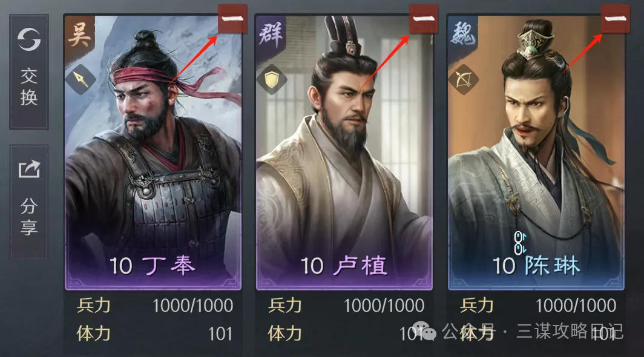The image size is (644, 357).
Task: Click the spear troop icon on 丁奉
Action: click(80, 79)
